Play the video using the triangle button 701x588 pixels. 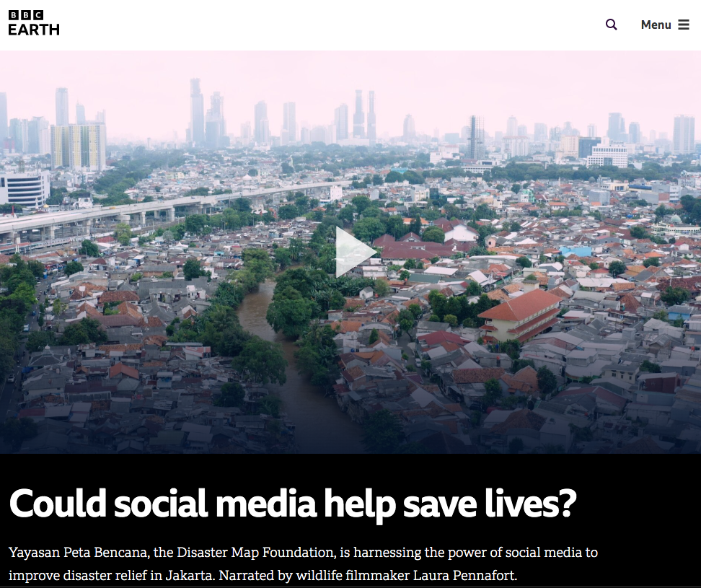click(x=356, y=253)
